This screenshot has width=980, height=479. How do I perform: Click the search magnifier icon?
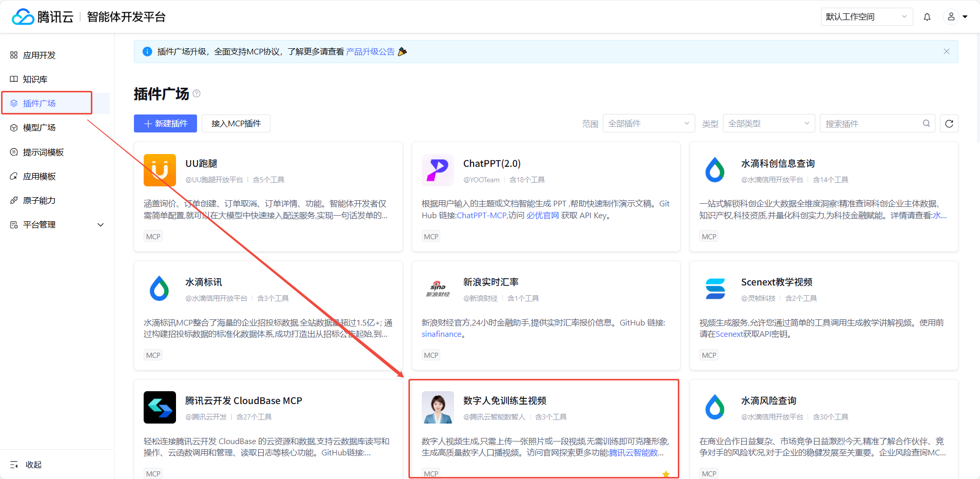pos(927,123)
